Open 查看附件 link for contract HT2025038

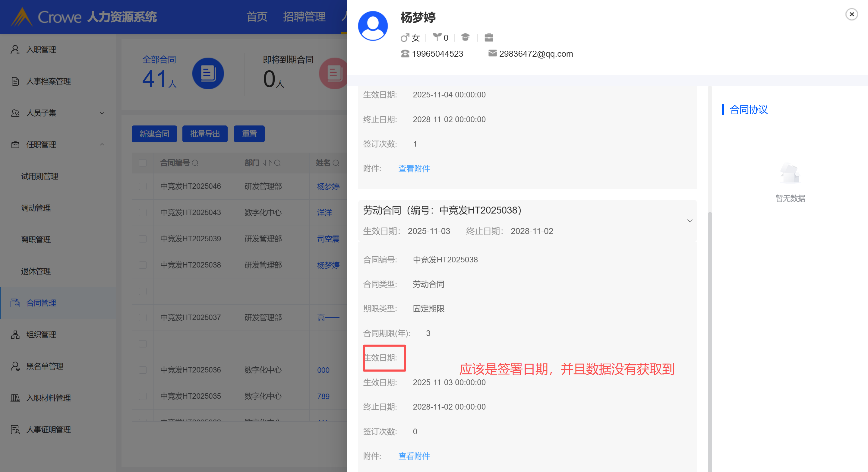414,456
